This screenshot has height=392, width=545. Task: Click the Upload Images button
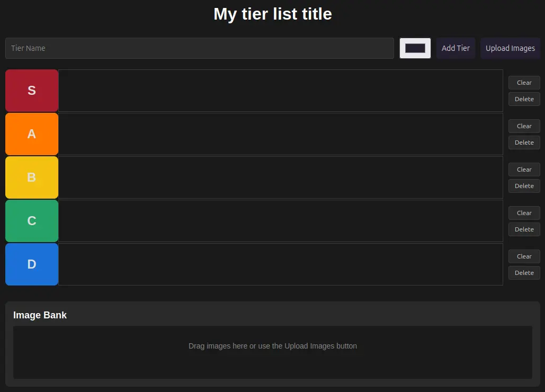coord(510,48)
